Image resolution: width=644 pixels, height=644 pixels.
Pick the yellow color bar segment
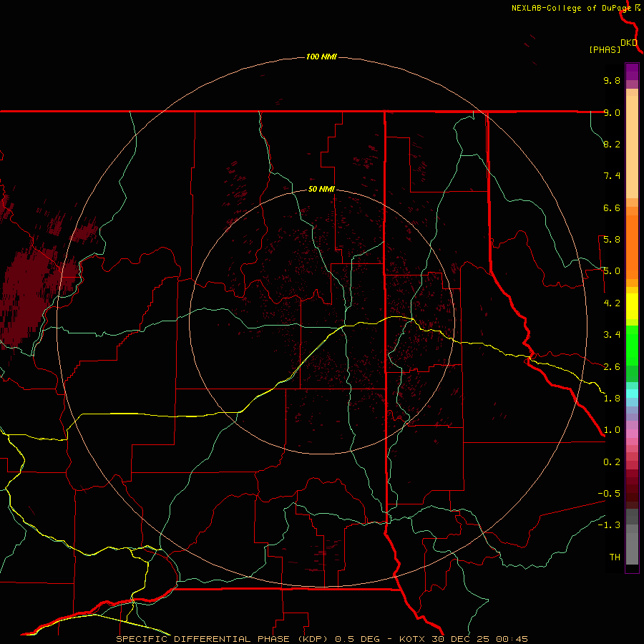[x=632, y=306]
